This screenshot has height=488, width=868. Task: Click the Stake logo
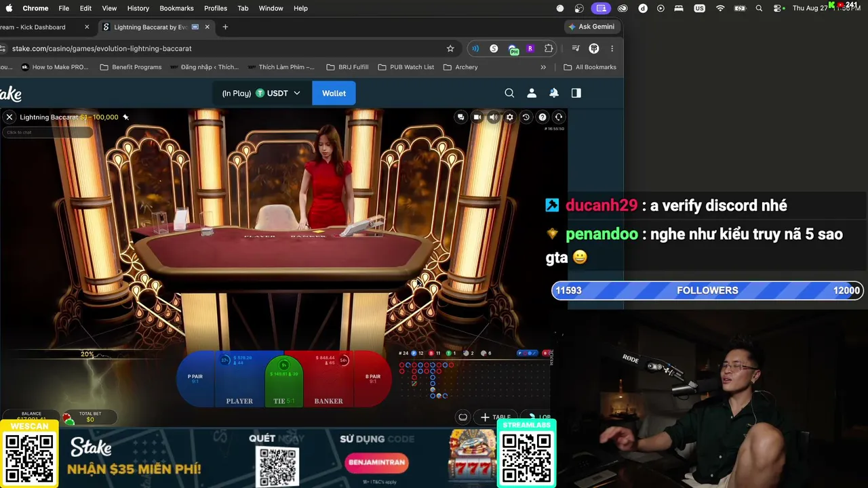tap(10, 94)
